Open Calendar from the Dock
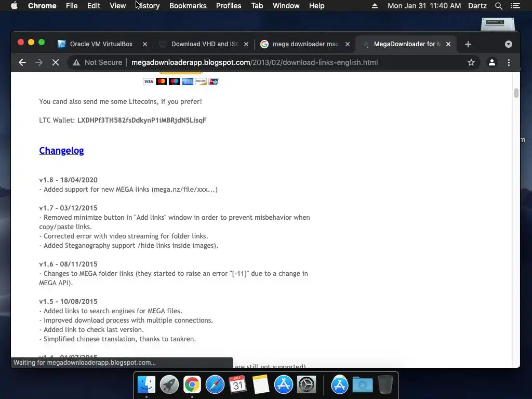 point(237,385)
